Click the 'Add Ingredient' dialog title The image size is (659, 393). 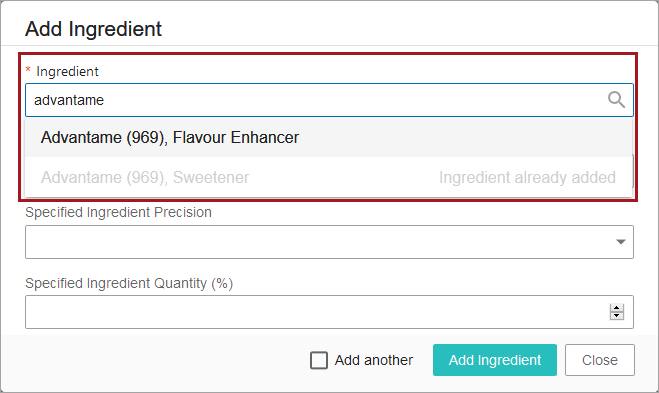93,29
